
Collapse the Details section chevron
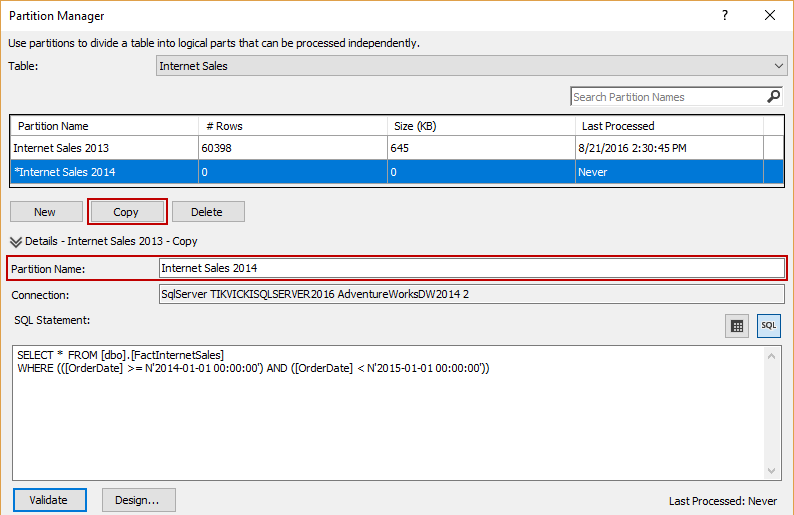(16, 241)
